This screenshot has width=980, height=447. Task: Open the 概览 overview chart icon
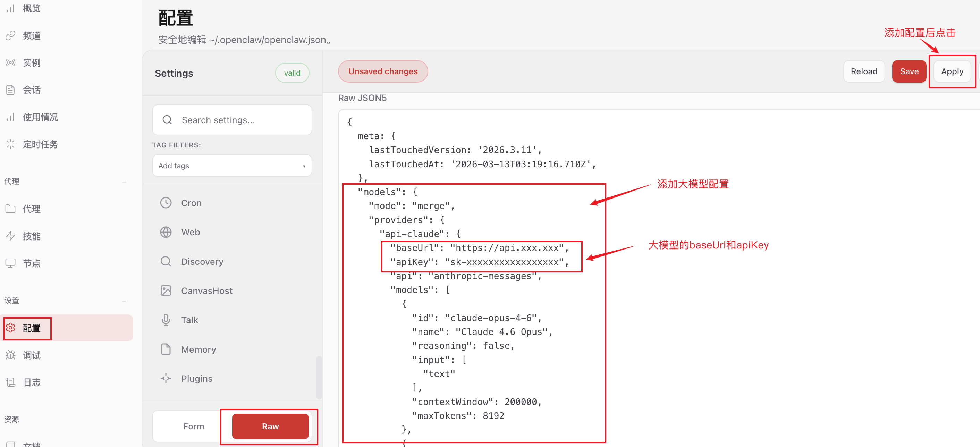pyautogui.click(x=10, y=8)
